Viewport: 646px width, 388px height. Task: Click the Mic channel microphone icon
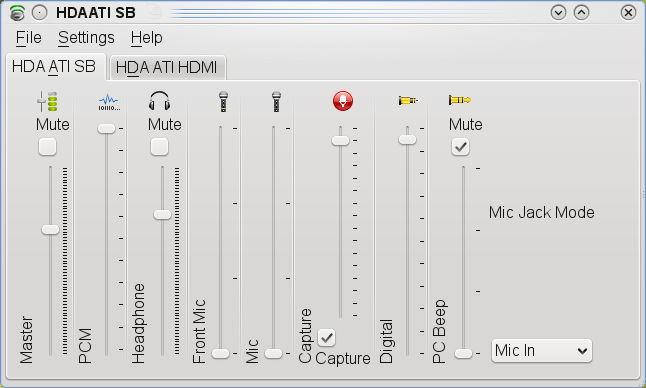tap(276, 102)
